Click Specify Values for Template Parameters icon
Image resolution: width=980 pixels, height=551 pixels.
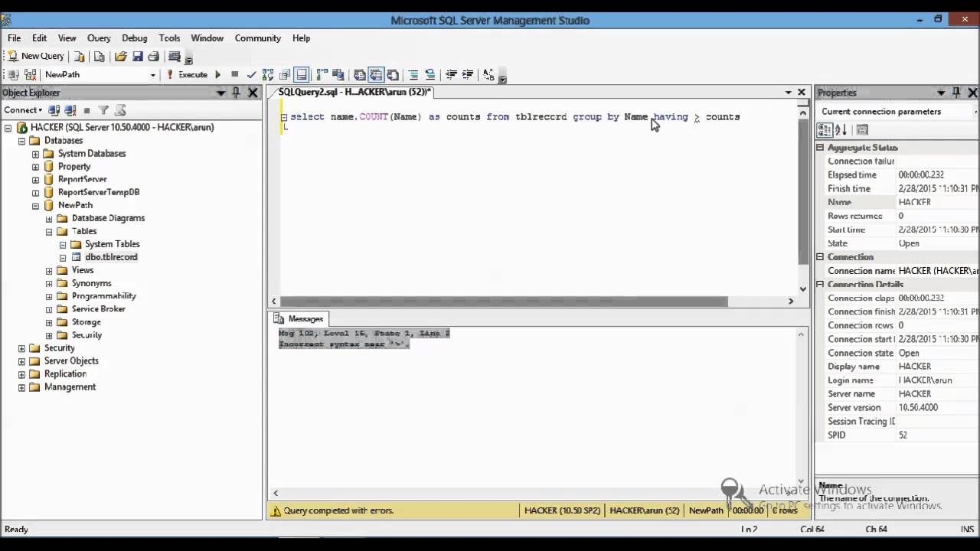point(488,74)
